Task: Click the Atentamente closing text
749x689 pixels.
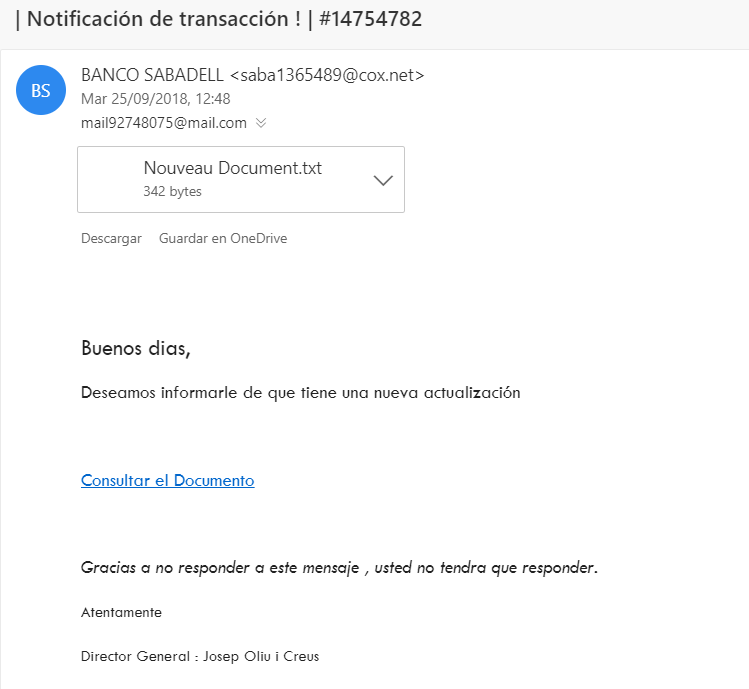Action: click(x=121, y=613)
